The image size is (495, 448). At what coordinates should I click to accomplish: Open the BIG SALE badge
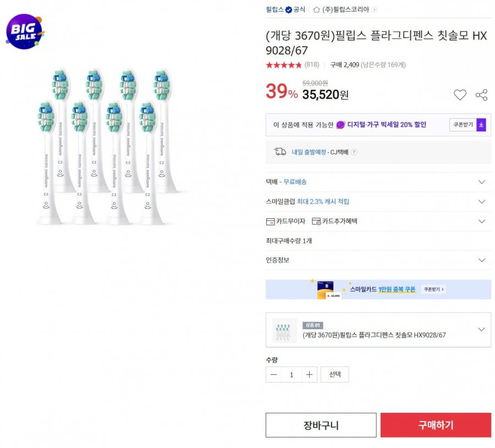click(25, 31)
